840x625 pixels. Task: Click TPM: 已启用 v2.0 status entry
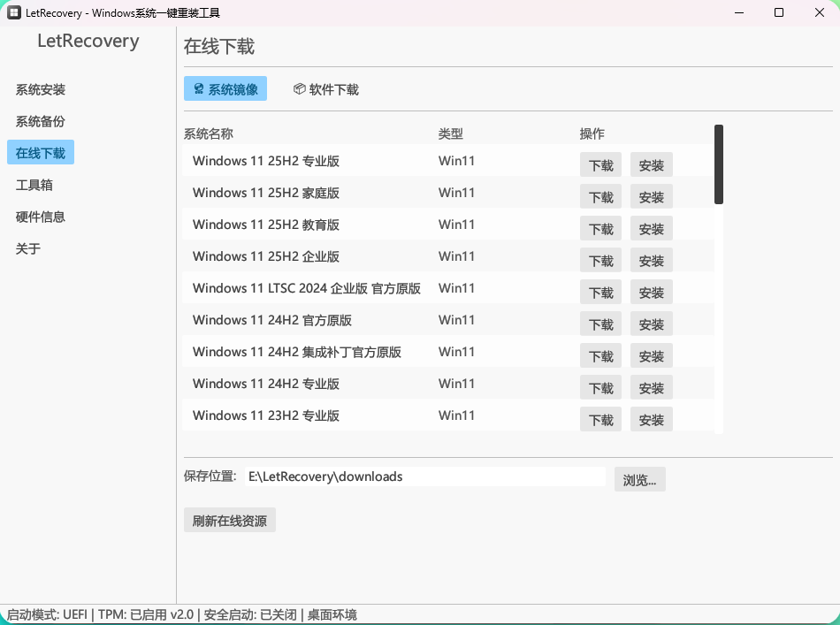click(x=146, y=614)
